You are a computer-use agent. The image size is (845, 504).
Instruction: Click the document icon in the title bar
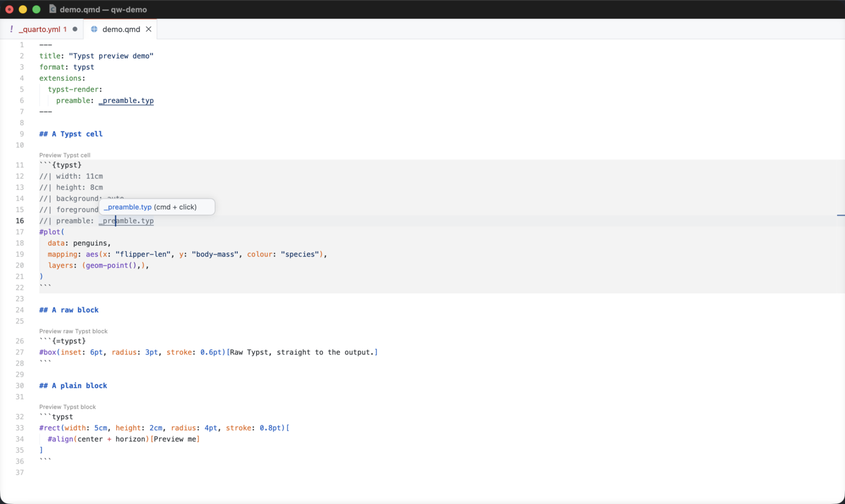point(53,9)
